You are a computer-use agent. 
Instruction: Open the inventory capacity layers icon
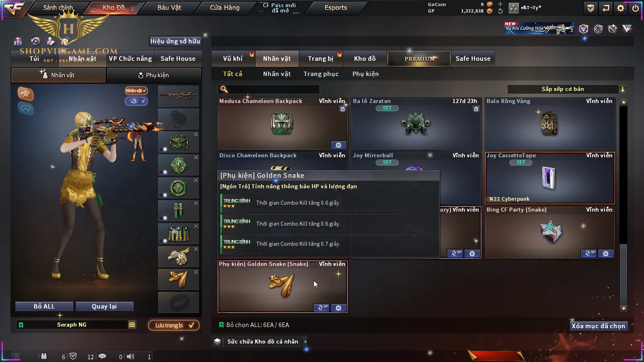point(217,341)
